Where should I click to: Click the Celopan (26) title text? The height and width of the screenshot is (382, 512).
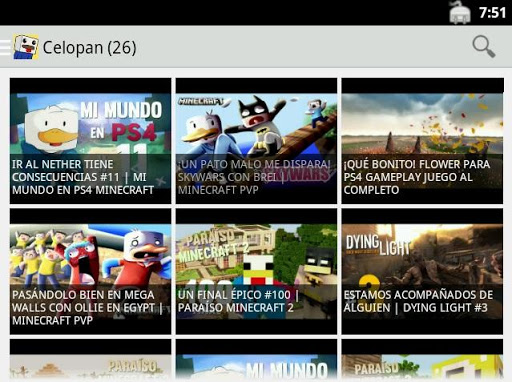tap(90, 47)
